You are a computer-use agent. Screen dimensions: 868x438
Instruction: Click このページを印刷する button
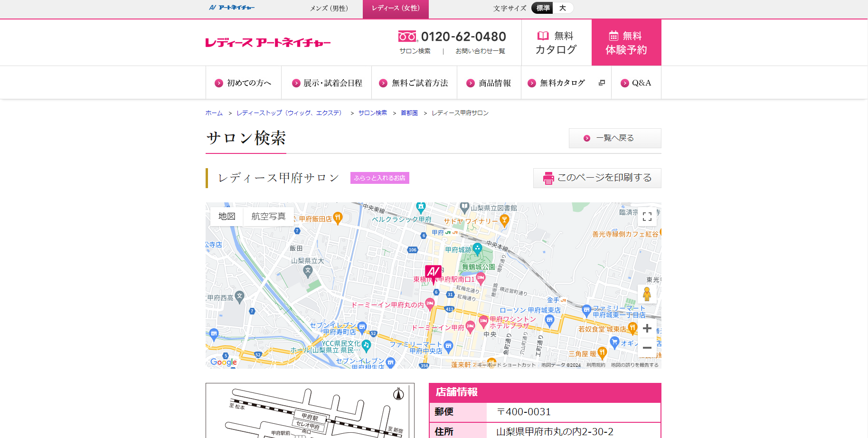(x=597, y=178)
